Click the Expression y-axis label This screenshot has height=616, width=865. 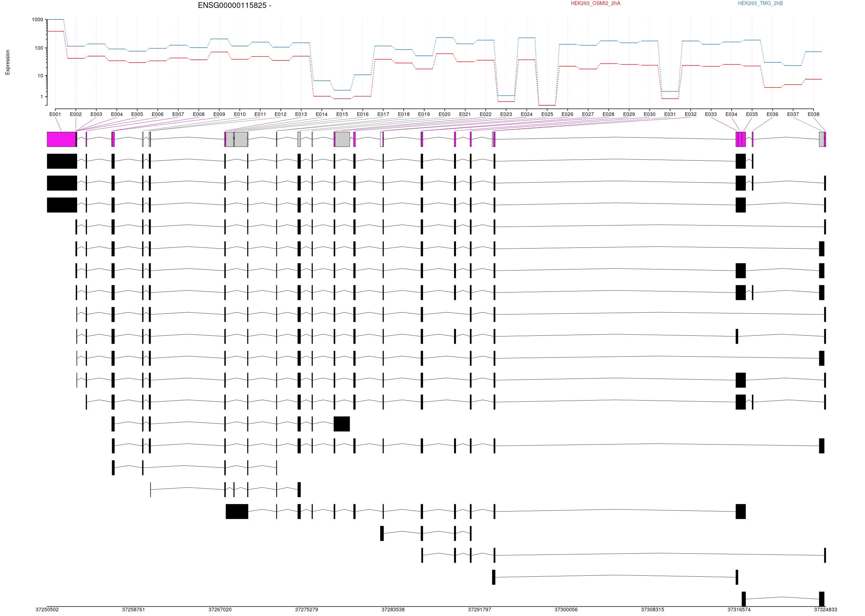point(8,62)
